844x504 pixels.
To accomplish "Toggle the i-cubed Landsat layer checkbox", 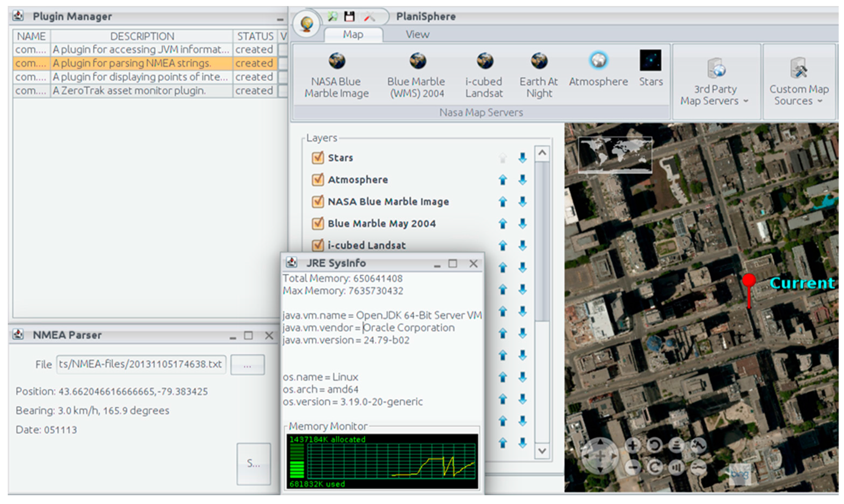I will click(318, 245).
